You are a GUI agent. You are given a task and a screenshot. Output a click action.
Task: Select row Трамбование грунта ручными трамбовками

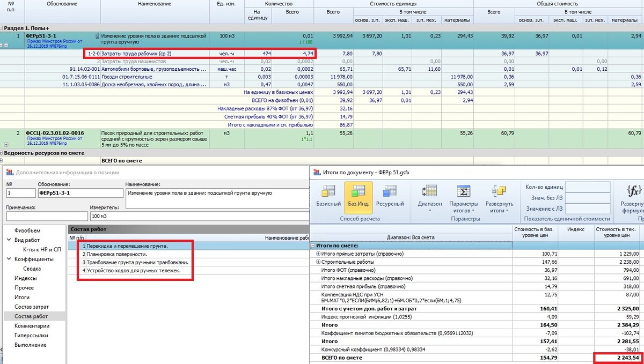point(188,262)
